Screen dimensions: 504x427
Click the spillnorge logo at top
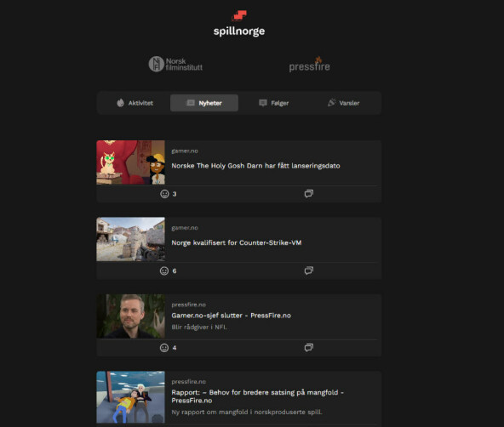[x=239, y=24]
